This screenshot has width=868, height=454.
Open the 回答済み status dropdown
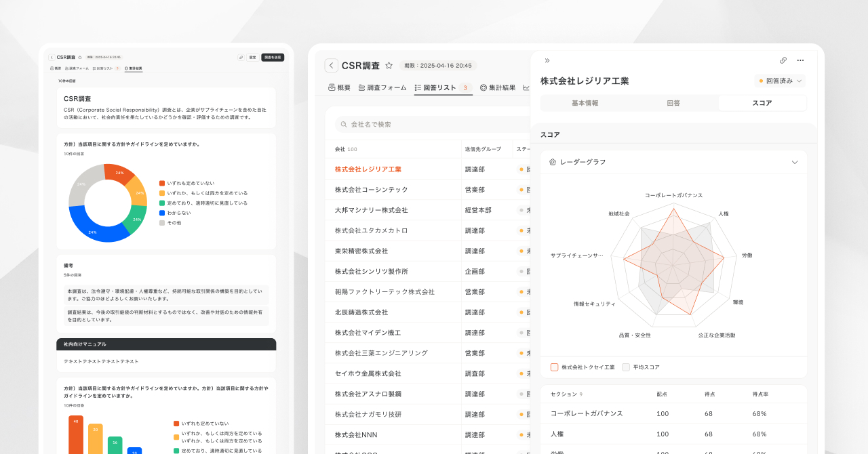(x=780, y=81)
